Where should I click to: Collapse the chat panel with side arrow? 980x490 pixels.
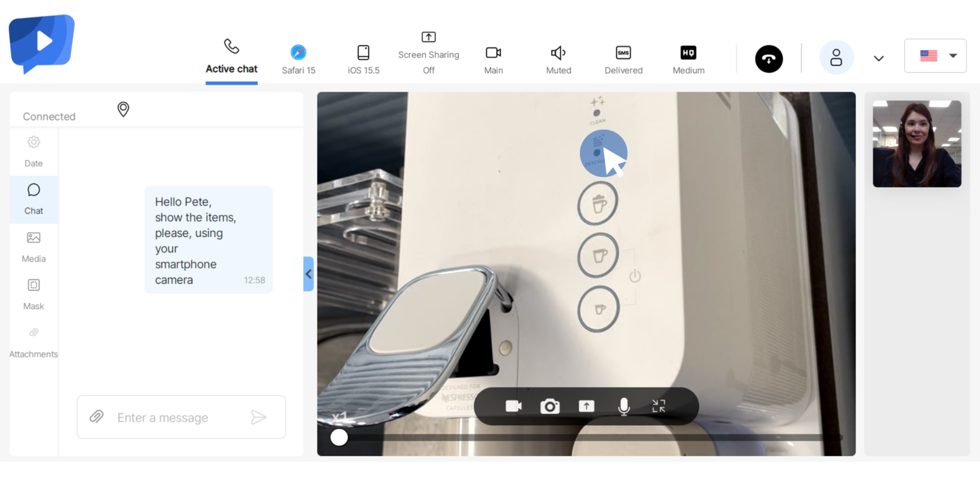[x=309, y=274]
